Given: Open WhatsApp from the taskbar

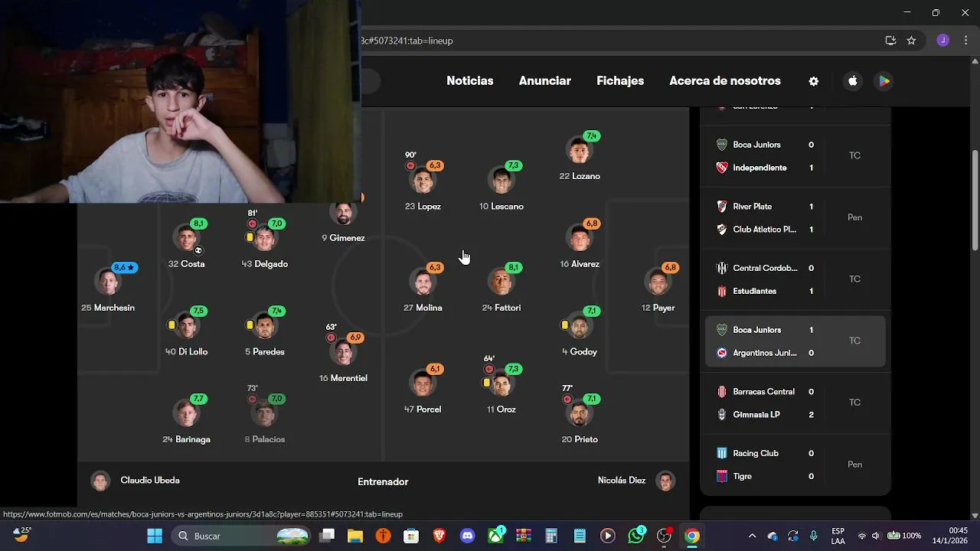Looking at the screenshot, I should (635, 536).
